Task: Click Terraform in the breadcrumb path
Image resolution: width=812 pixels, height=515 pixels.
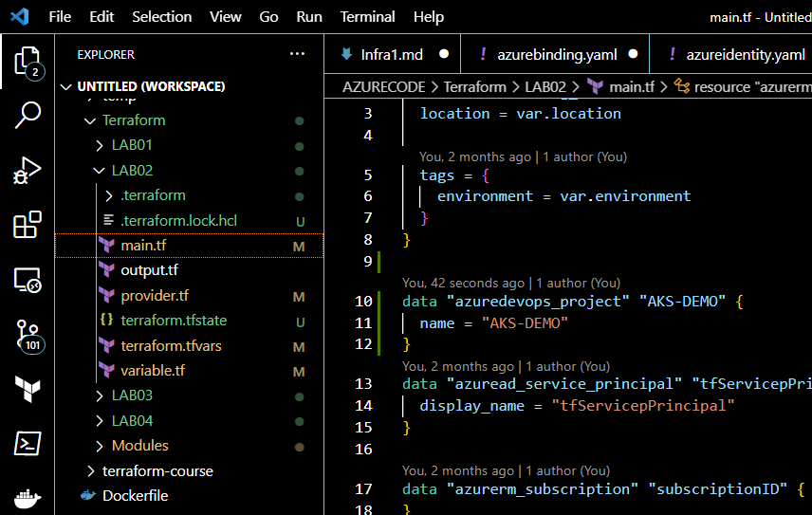Action: coord(475,87)
